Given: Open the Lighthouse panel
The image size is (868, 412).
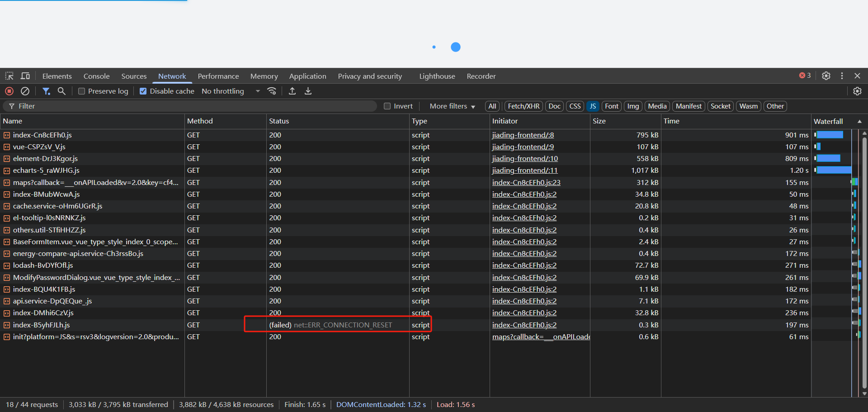Looking at the screenshot, I should point(437,76).
